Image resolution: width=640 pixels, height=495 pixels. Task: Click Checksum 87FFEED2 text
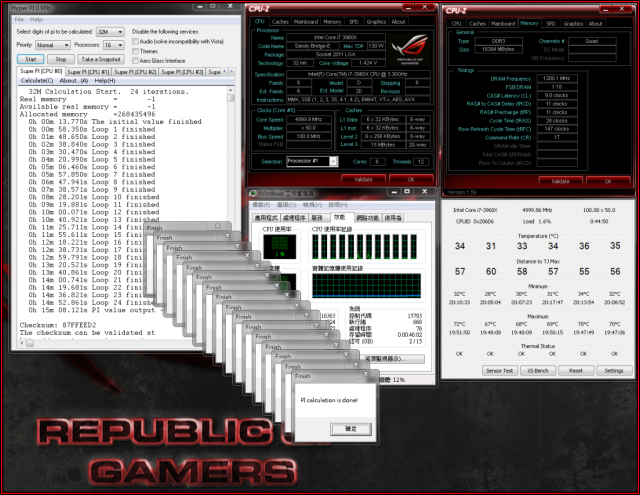pyautogui.click(x=58, y=325)
